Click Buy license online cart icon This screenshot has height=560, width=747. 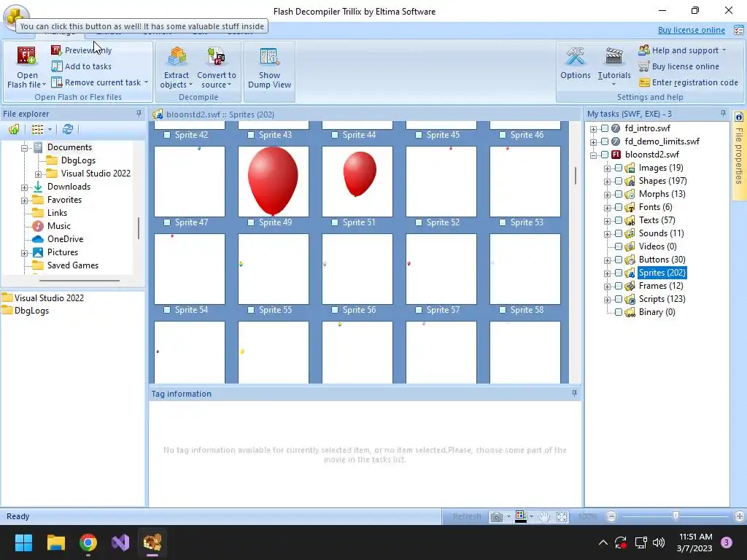pos(644,66)
